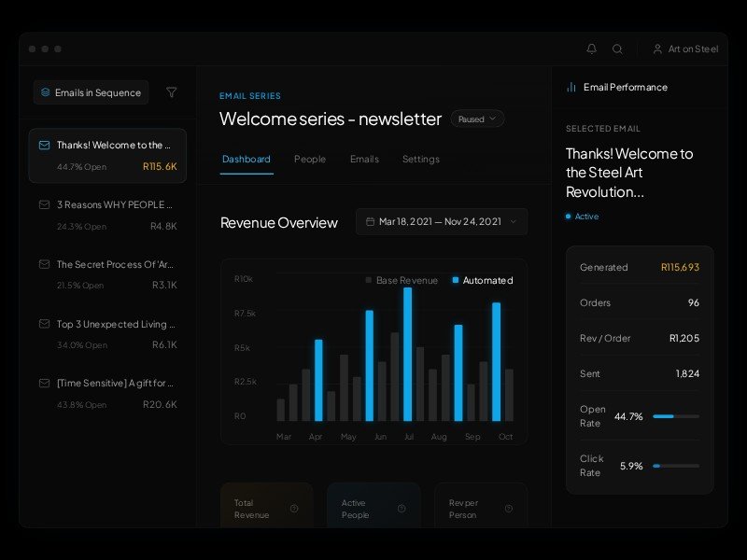Click the tallest Jul bar in the chart
747x560 pixels.
408,355
